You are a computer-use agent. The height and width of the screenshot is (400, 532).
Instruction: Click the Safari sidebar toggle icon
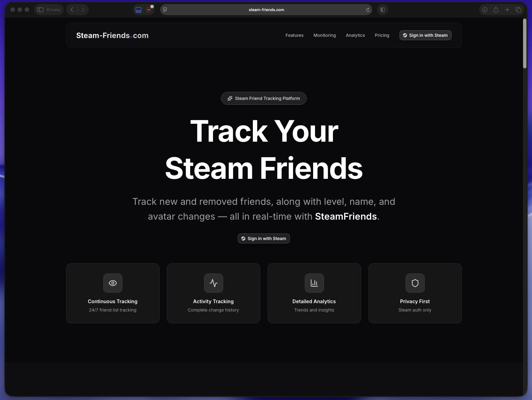[x=40, y=10]
